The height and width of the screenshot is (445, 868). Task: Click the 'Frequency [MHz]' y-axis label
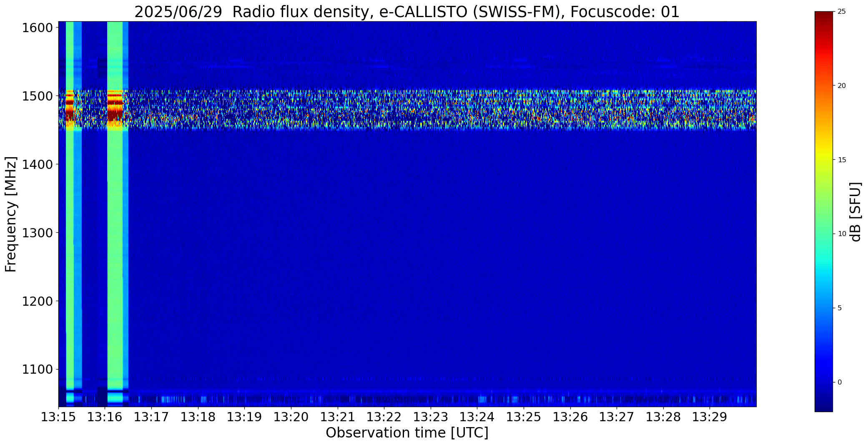click(11, 214)
